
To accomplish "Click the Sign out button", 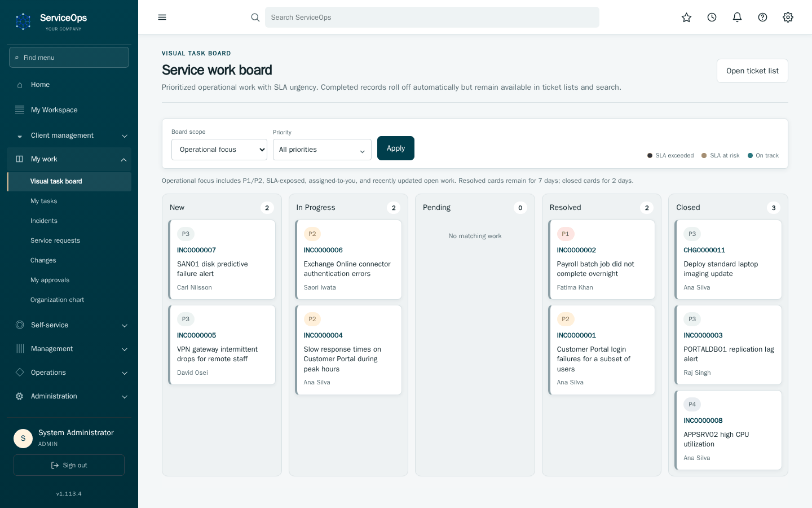I will pos(69,465).
